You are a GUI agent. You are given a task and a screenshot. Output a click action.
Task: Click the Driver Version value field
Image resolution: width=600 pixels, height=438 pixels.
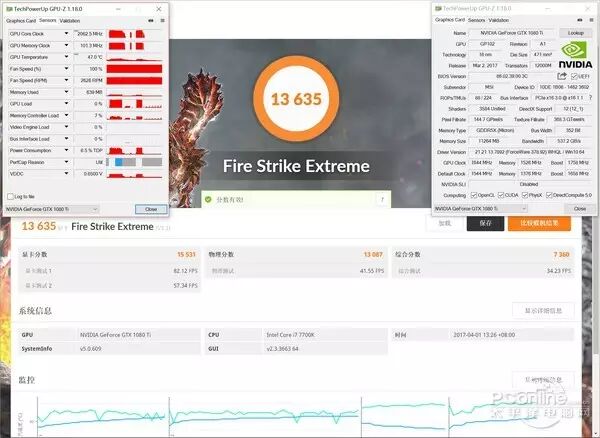(x=531, y=152)
